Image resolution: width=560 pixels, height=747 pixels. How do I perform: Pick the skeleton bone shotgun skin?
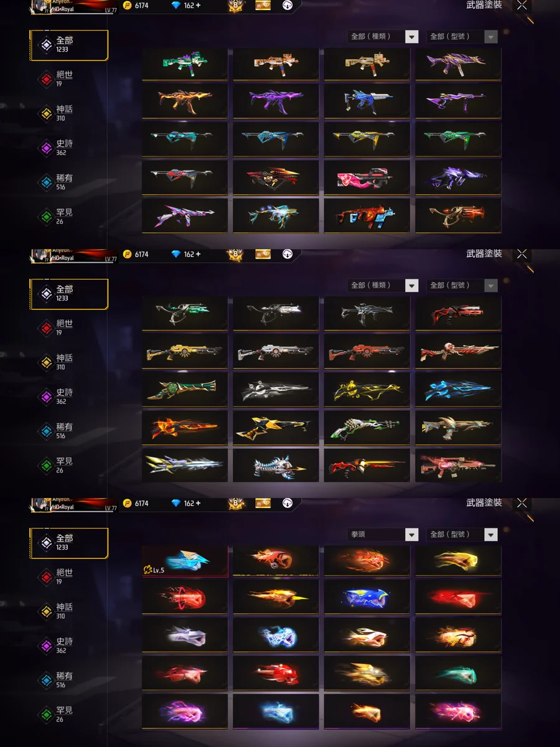tap(459, 352)
